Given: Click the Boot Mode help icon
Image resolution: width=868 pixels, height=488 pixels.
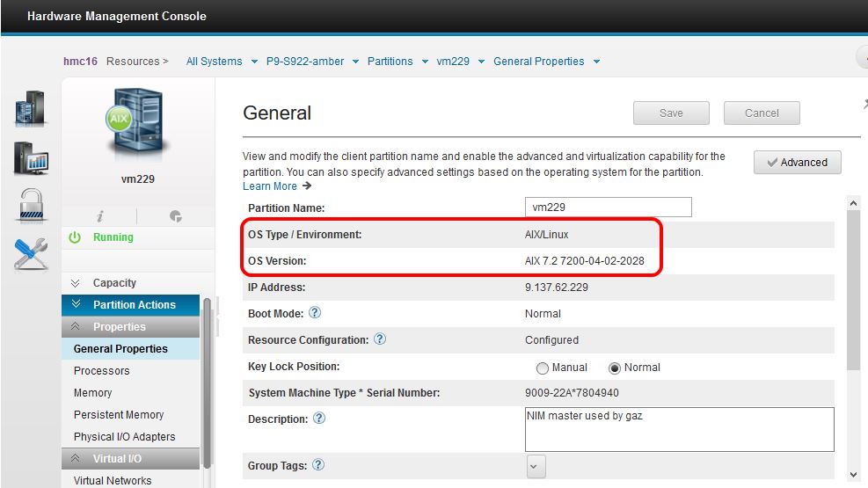Looking at the screenshot, I should click(x=315, y=313).
